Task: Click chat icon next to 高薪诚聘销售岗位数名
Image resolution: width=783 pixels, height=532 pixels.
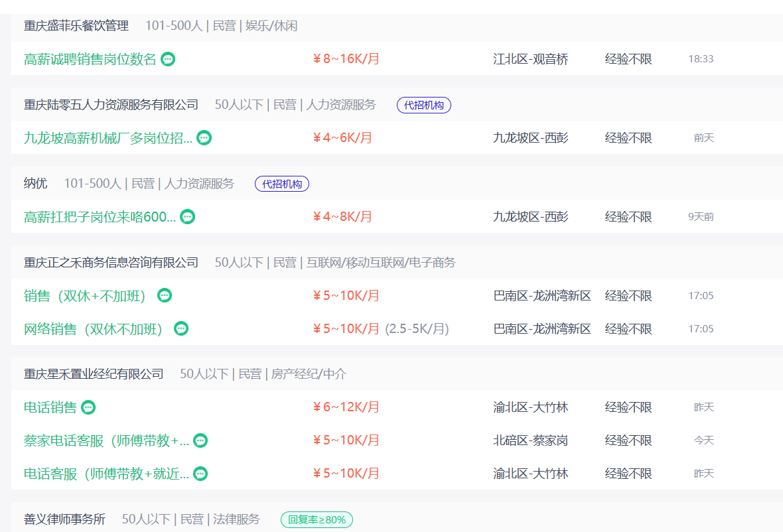Action: (169, 59)
